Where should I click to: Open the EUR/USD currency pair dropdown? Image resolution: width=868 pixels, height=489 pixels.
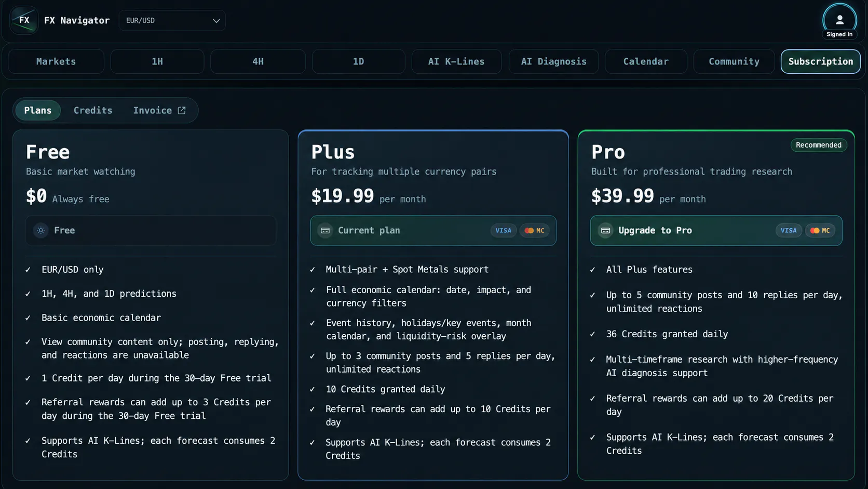(172, 20)
